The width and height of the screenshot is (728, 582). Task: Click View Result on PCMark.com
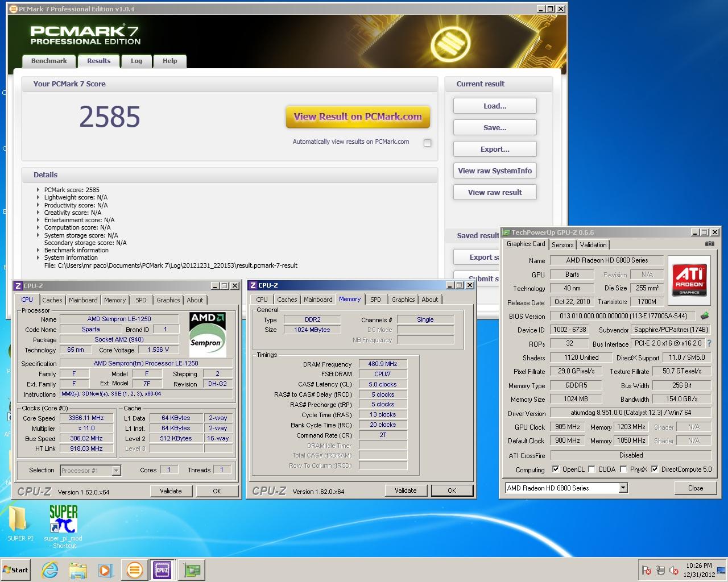pyautogui.click(x=358, y=117)
